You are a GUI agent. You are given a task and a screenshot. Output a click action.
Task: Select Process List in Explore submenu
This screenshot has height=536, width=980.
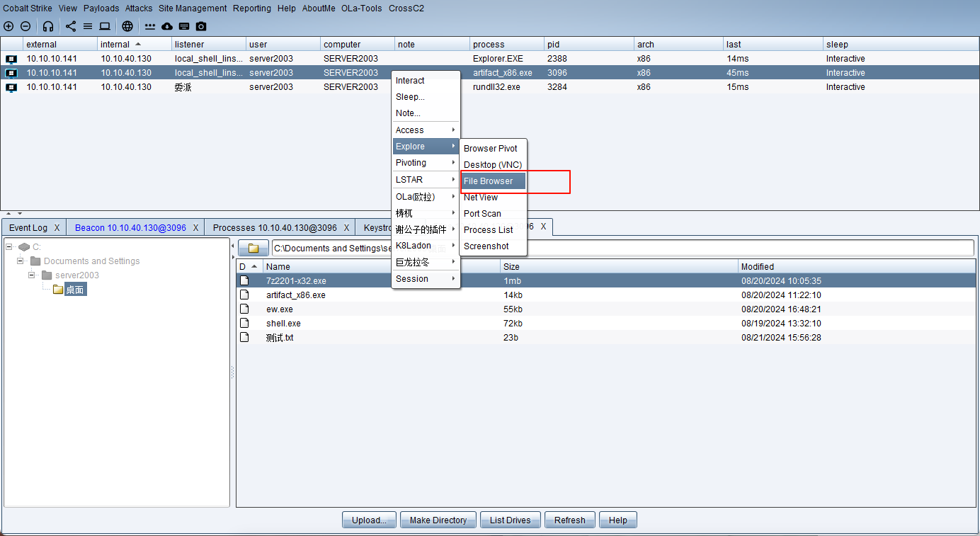[494, 230]
